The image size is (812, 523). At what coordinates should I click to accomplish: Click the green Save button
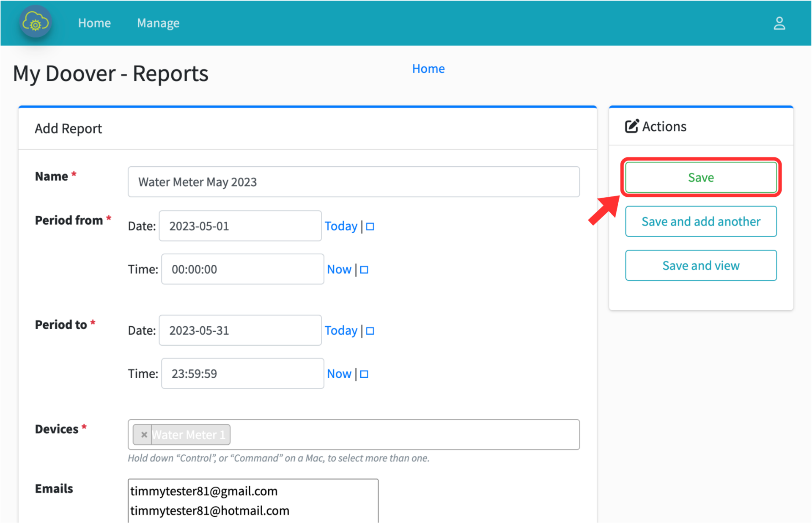pyautogui.click(x=701, y=177)
